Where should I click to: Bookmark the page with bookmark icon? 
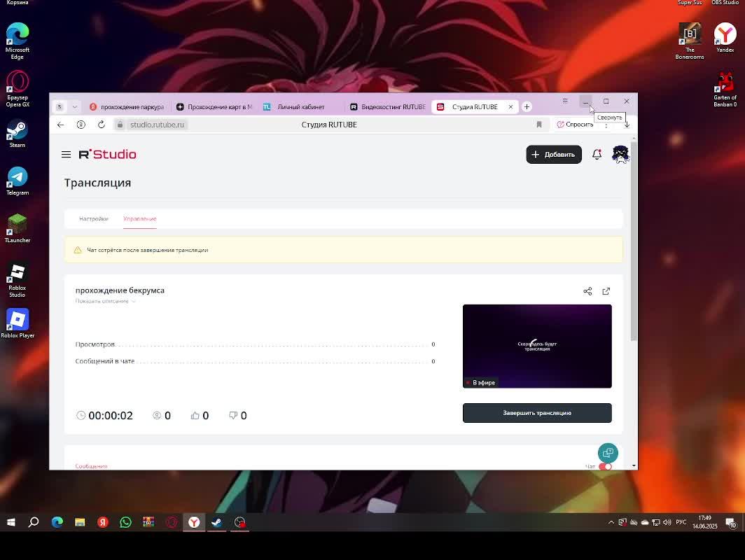539,125
